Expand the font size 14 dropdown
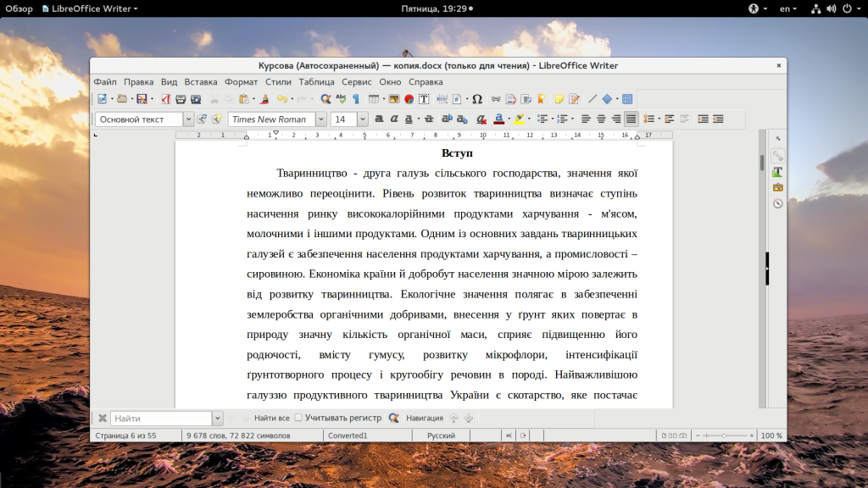Viewport: 868px width, 488px height. click(x=363, y=119)
